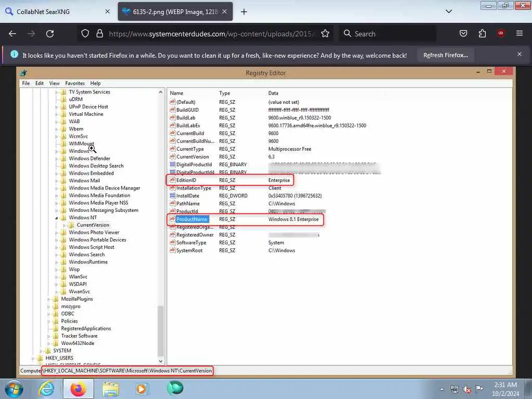This screenshot has width=532, height=399.
Task: Open a new tab with the plus icon
Action: [244, 12]
